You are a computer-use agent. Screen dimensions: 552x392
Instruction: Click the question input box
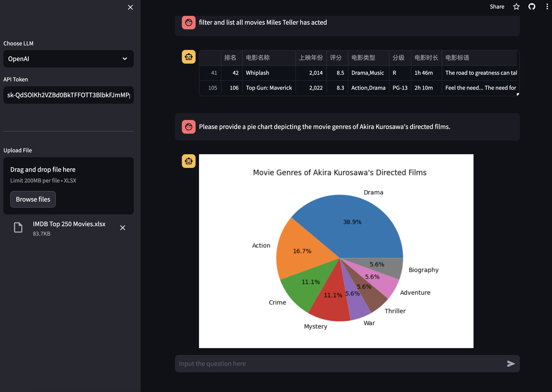pyautogui.click(x=338, y=364)
